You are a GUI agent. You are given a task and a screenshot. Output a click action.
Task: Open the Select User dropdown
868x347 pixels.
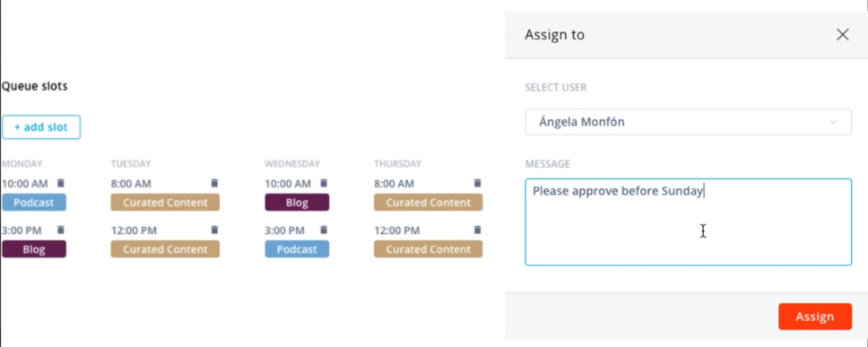click(688, 122)
